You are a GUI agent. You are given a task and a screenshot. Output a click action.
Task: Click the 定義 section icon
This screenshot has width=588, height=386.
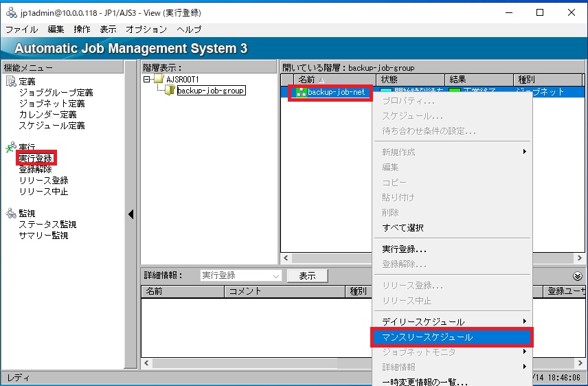(11, 81)
